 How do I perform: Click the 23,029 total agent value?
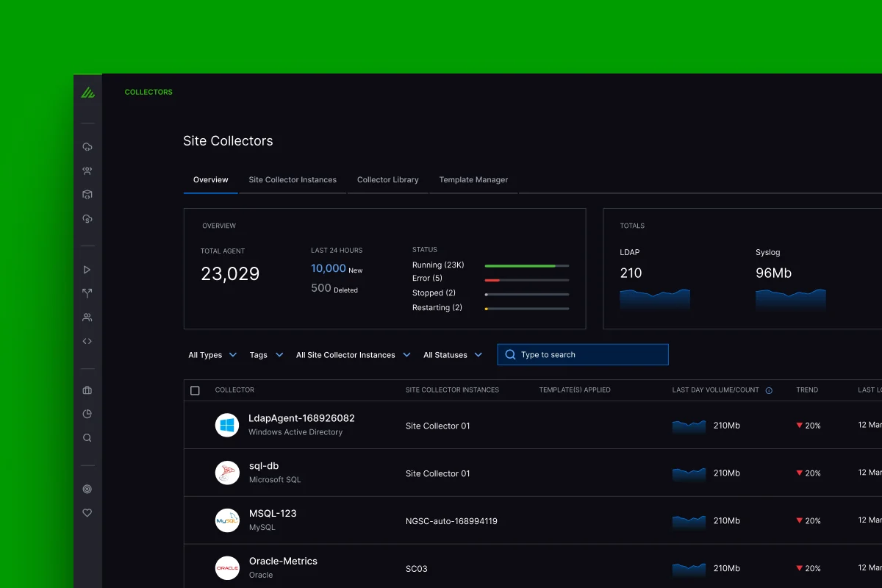point(230,274)
